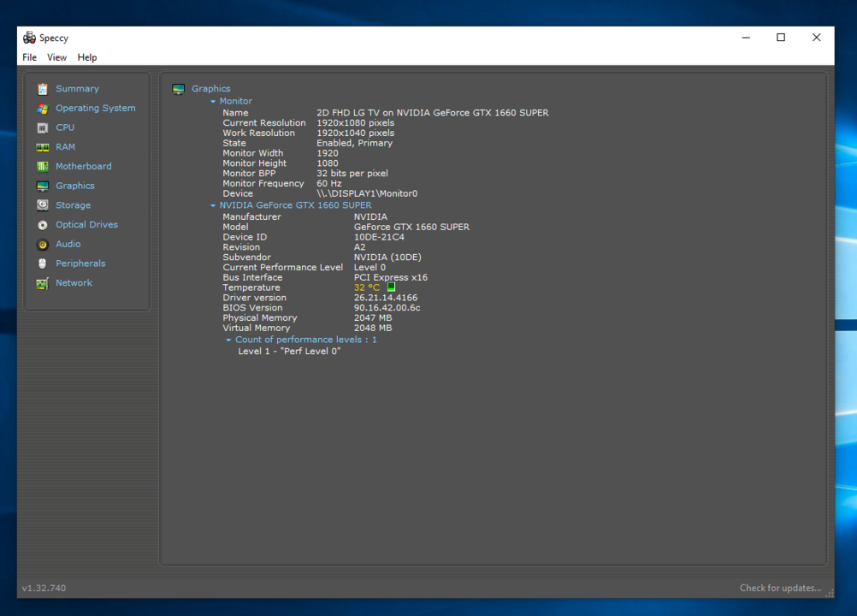The width and height of the screenshot is (857, 616).
Task: Click the Monitor BPP 32 bits per pixel value
Action: coord(352,174)
